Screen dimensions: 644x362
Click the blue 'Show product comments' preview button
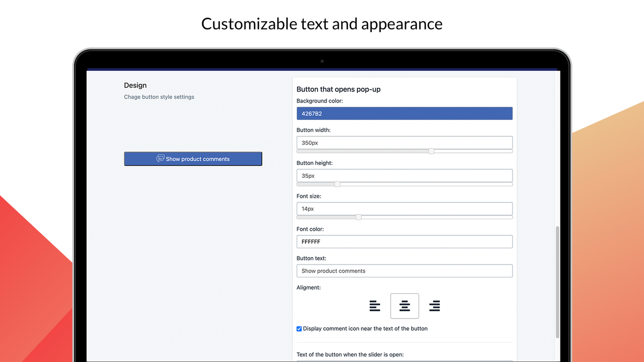[x=193, y=158]
